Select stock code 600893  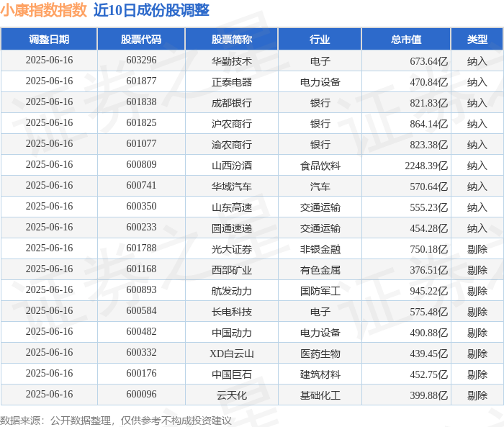pyautogui.click(x=141, y=290)
